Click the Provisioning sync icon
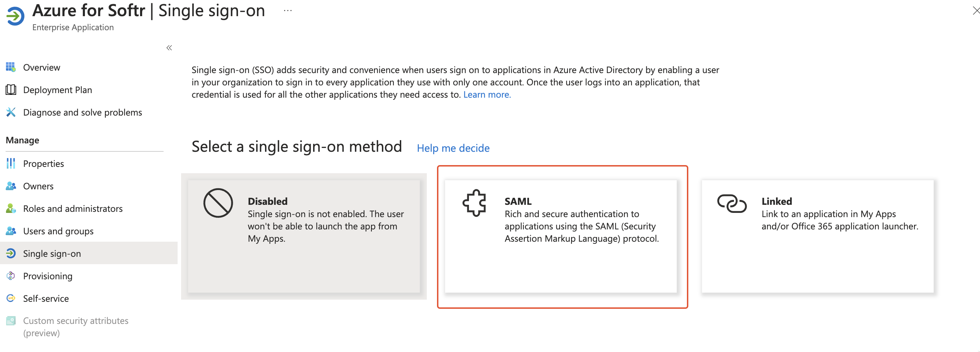 pyautogui.click(x=11, y=276)
